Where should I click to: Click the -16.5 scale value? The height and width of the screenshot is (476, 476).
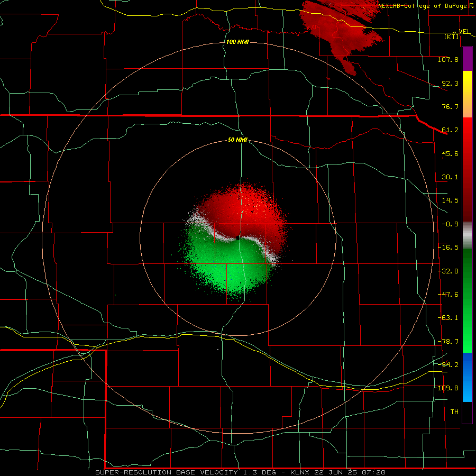(448, 248)
